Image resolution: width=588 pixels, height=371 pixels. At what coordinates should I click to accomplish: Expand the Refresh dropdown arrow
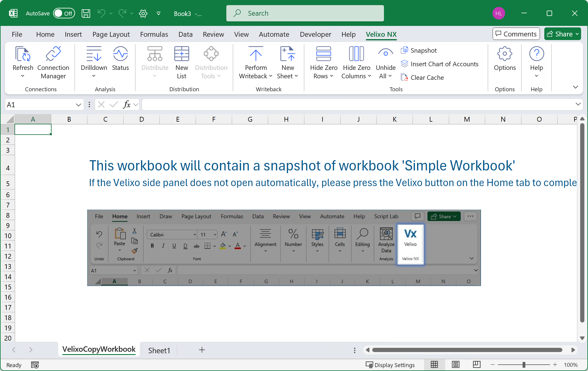coord(23,76)
